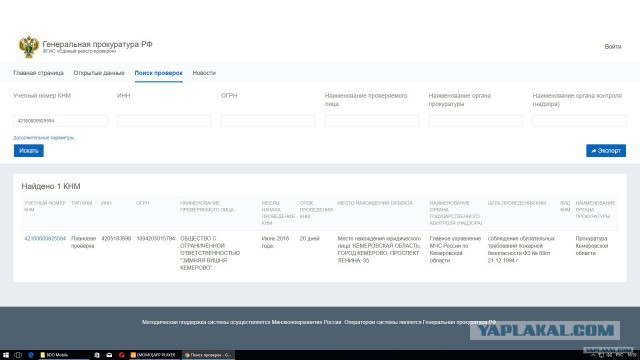The width and height of the screenshot is (640, 360).
Task: Click the Найдено 1 КНМ heading
Action: click(x=51, y=186)
